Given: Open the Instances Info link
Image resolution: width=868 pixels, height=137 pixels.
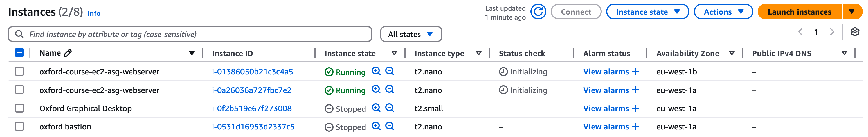Looking at the screenshot, I should pyautogui.click(x=94, y=13).
